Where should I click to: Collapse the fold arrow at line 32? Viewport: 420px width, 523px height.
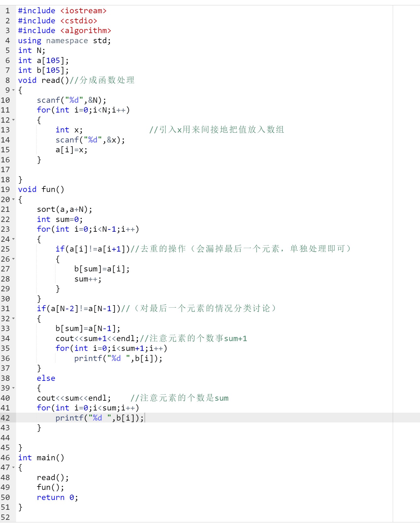click(13, 319)
